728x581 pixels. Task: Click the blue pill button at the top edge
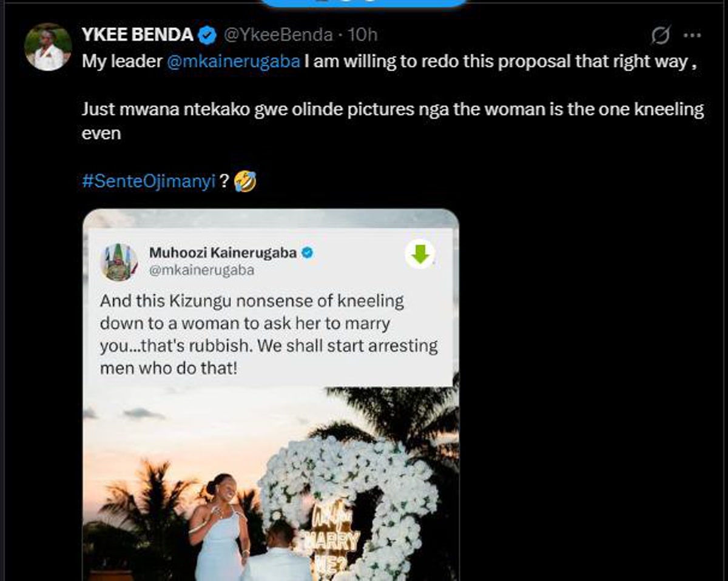364,2
